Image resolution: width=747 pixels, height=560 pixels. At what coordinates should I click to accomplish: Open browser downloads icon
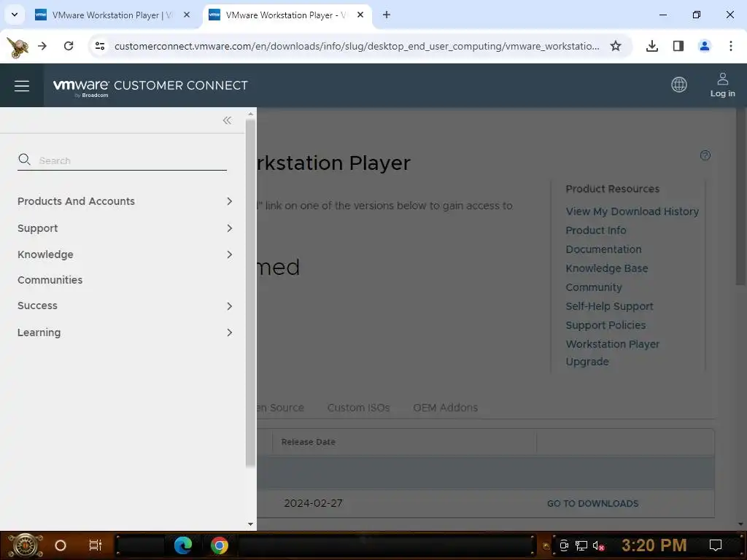tap(651, 46)
